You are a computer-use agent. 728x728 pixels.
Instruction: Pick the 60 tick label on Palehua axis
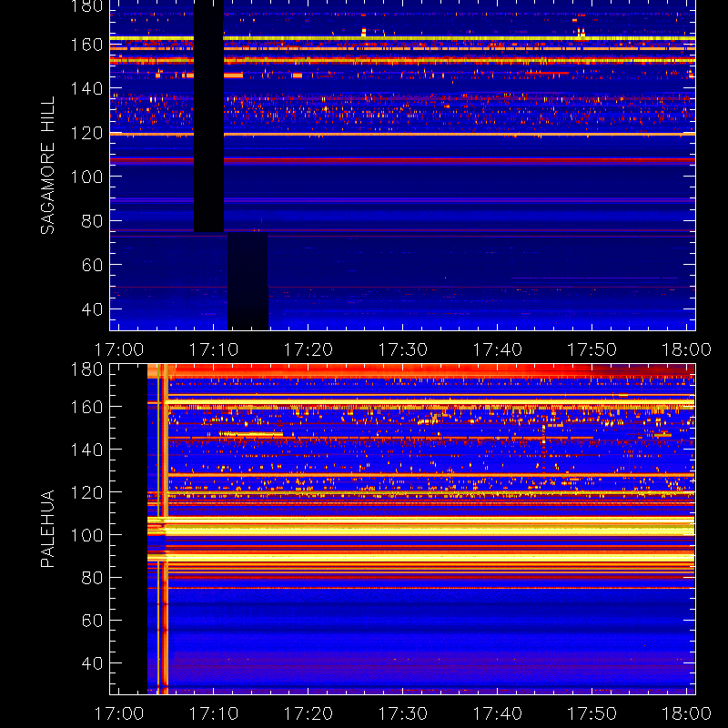coord(92,621)
